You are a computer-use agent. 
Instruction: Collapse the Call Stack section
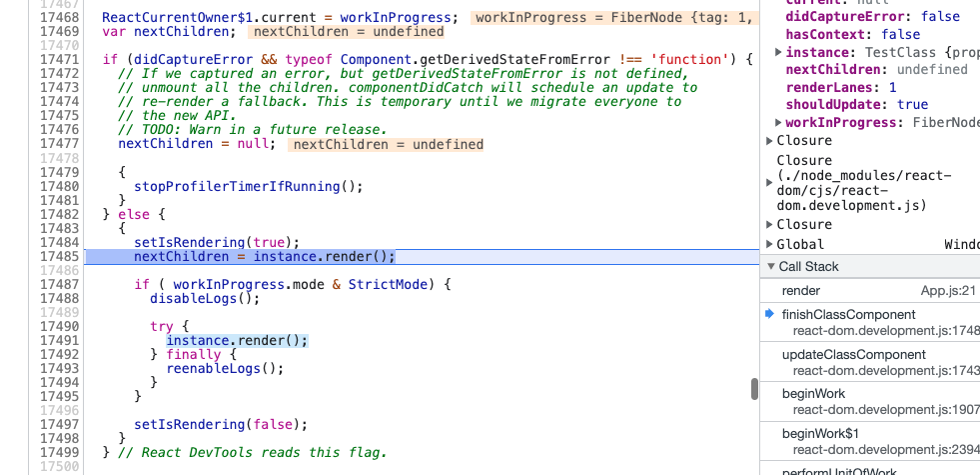point(770,267)
